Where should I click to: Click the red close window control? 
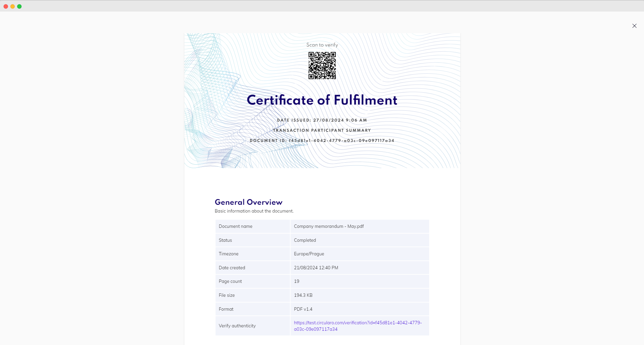click(6, 6)
